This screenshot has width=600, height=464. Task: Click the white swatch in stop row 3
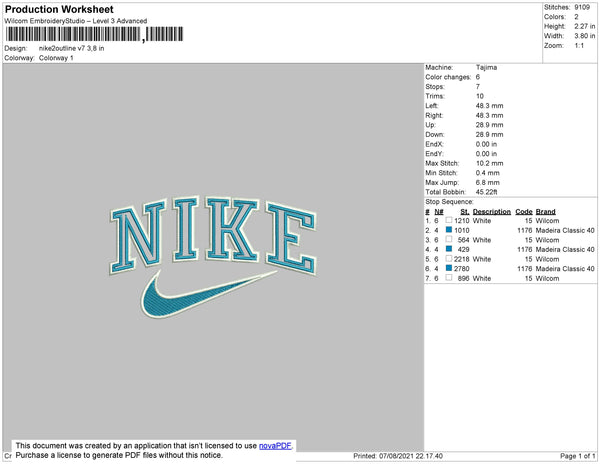tap(449, 239)
